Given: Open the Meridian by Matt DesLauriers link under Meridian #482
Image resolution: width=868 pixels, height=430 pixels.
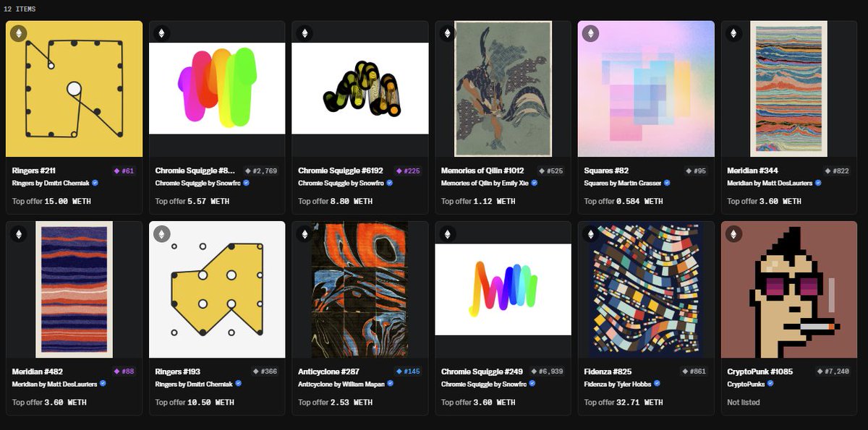Looking at the screenshot, I should tap(54, 384).
